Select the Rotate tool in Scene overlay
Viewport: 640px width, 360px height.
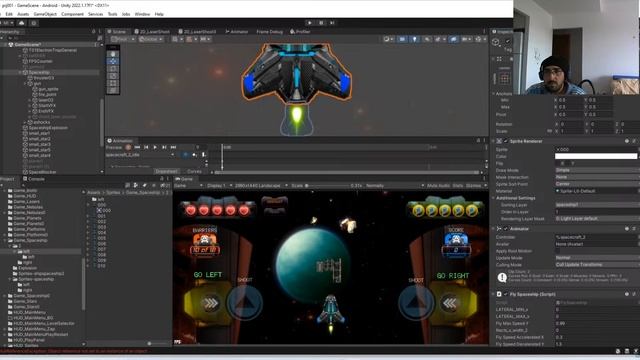pos(113,69)
